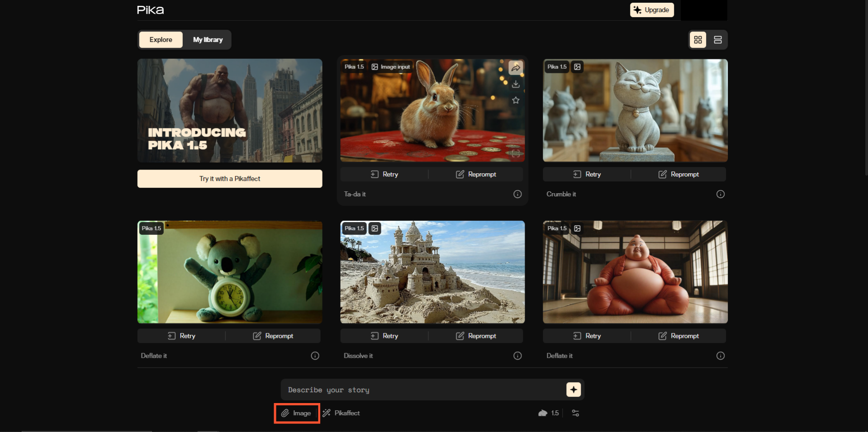Select the 1.5 model version
This screenshot has height=432, width=868.
click(549, 413)
